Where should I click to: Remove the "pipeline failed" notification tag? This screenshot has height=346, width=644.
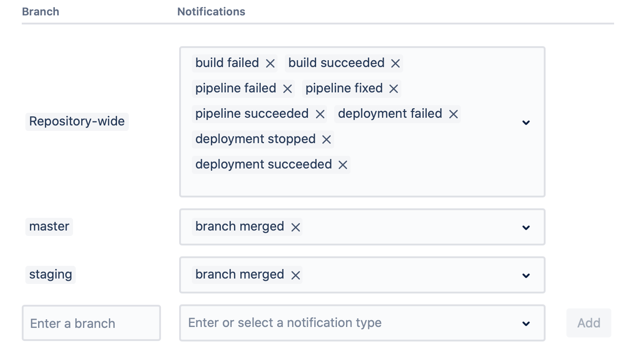click(287, 89)
